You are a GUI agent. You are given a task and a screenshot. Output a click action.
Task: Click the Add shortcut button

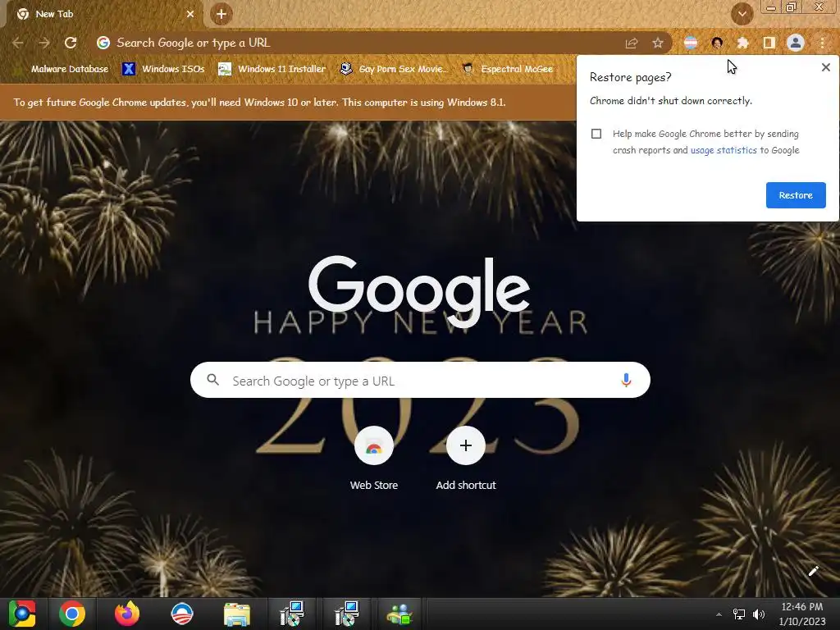(466, 459)
